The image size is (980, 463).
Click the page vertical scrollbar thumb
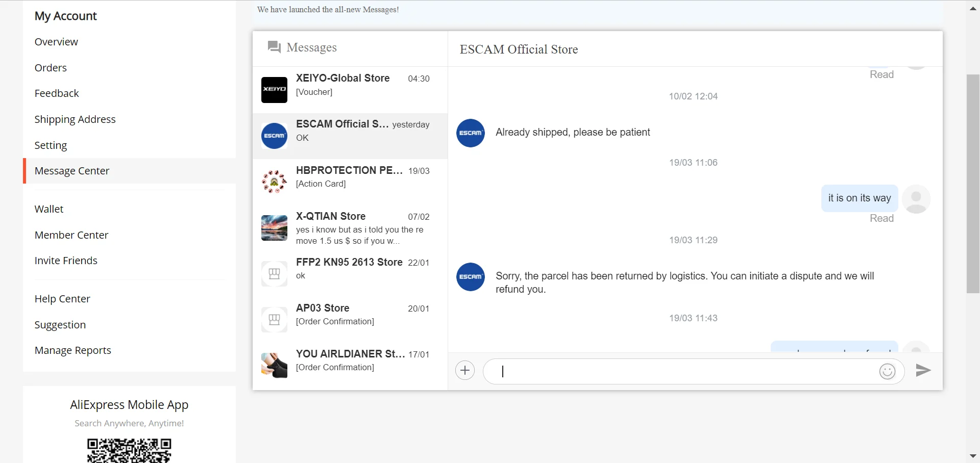[x=973, y=184]
